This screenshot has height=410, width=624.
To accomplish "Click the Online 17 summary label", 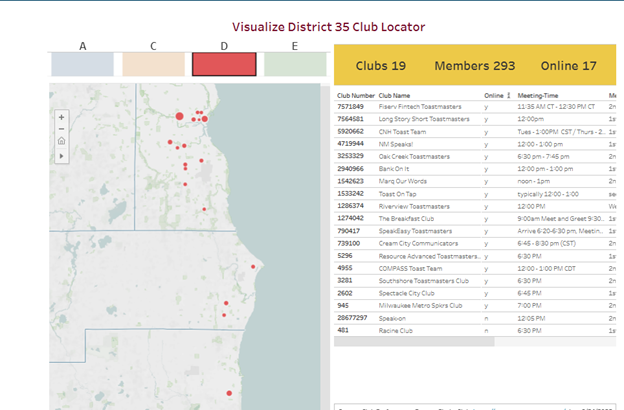I will pos(568,66).
